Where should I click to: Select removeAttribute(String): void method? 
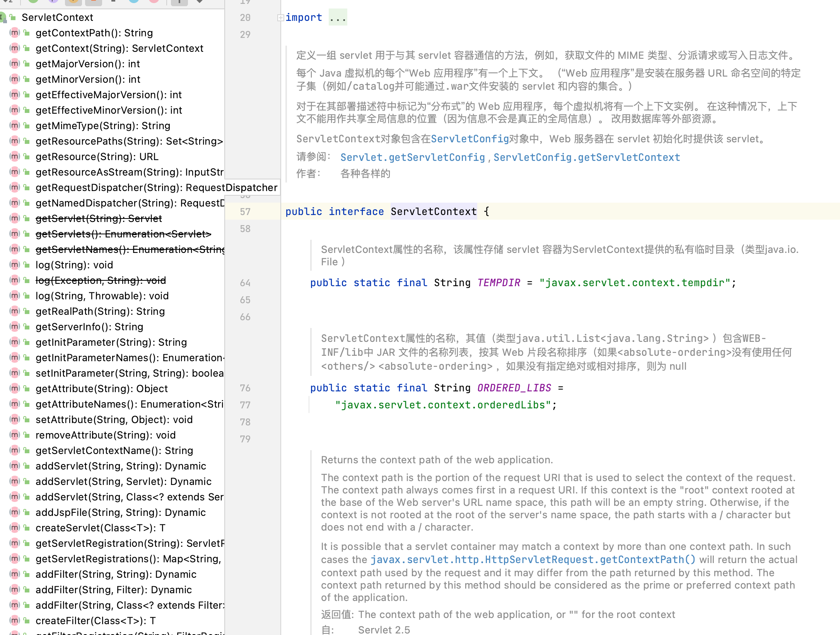(x=106, y=435)
